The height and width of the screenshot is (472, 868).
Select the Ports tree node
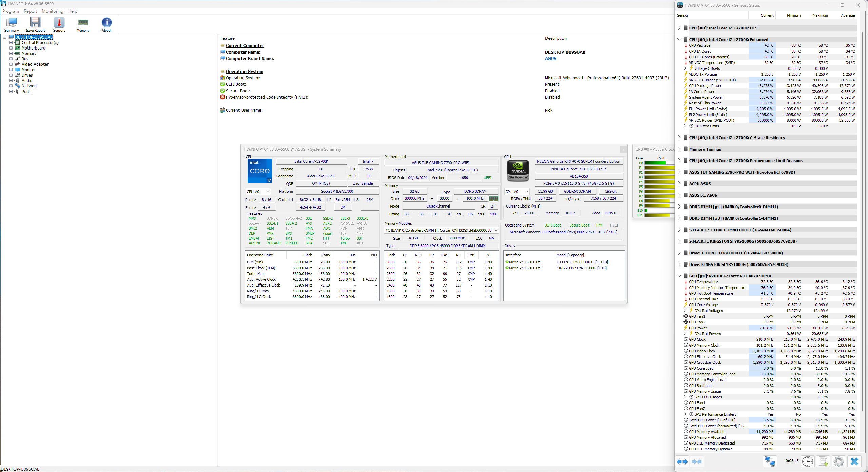pos(26,92)
